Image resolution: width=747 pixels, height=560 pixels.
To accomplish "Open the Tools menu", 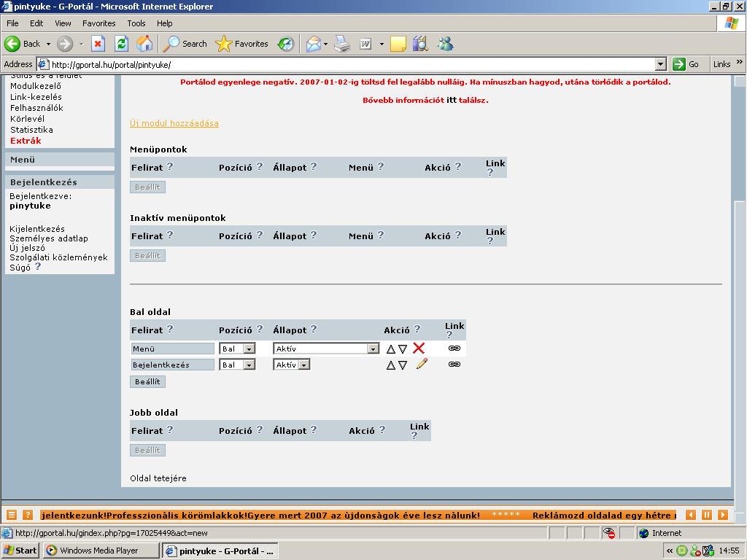I will (136, 23).
